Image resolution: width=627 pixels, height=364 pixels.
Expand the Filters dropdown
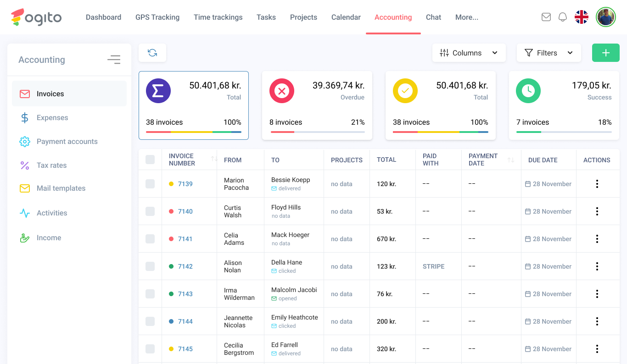[x=549, y=53]
